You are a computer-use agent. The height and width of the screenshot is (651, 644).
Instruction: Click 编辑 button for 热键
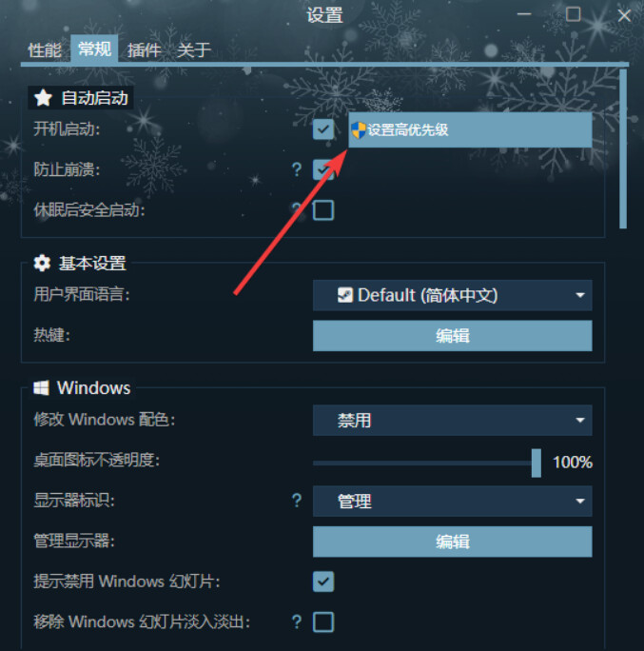pos(452,335)
